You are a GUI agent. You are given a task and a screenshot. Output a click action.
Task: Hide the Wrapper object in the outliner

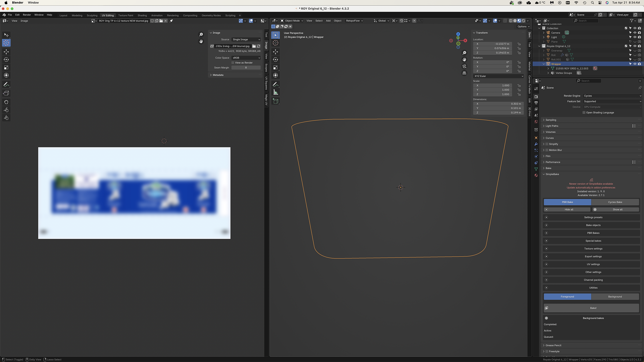click(x=635, y=64)
